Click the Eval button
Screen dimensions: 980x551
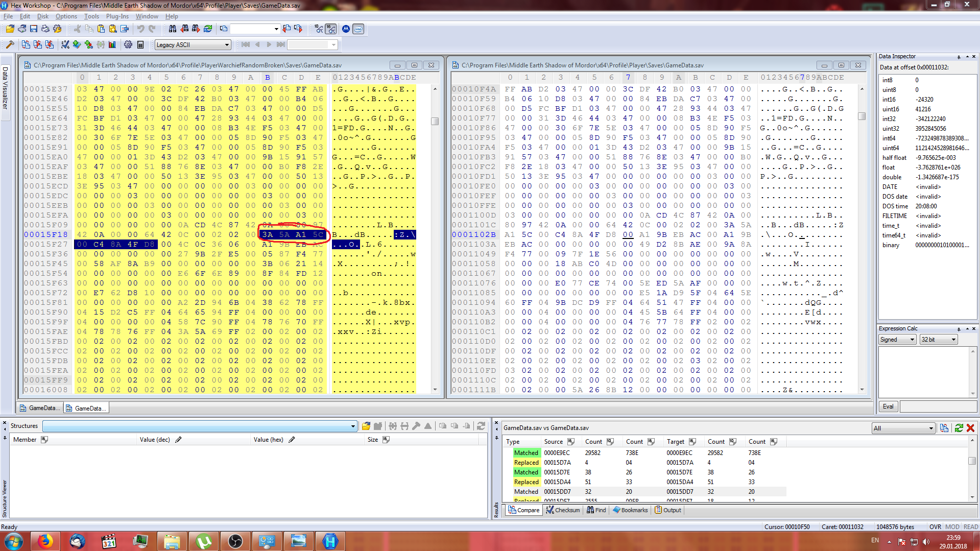pos(889,406)
